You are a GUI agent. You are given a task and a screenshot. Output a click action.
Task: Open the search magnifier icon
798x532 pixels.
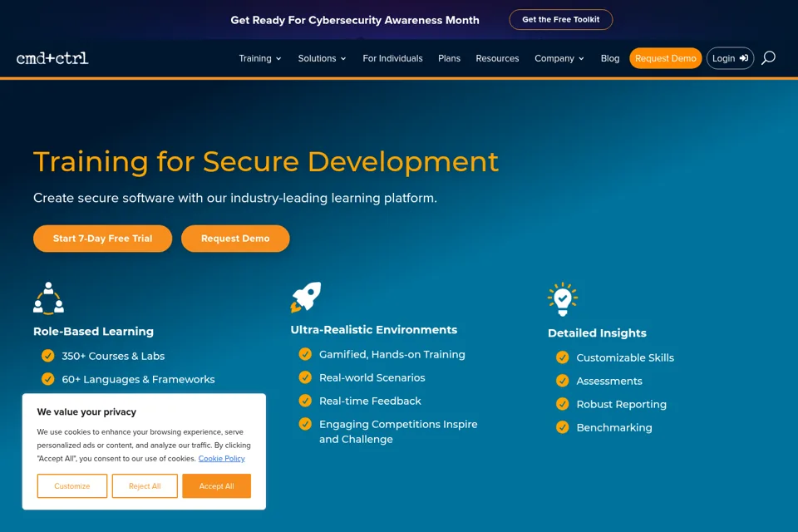tap(768, 58)
